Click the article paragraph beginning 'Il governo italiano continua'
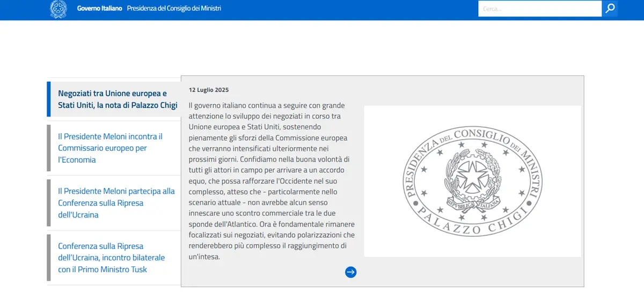The height and width of the screenshot is (306, 644). click(272, 181)
